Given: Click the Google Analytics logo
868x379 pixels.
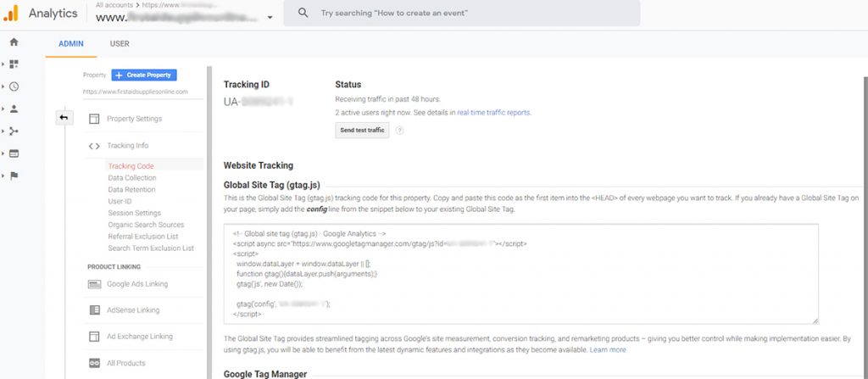Looking at the screenshot, I should 10,14.
